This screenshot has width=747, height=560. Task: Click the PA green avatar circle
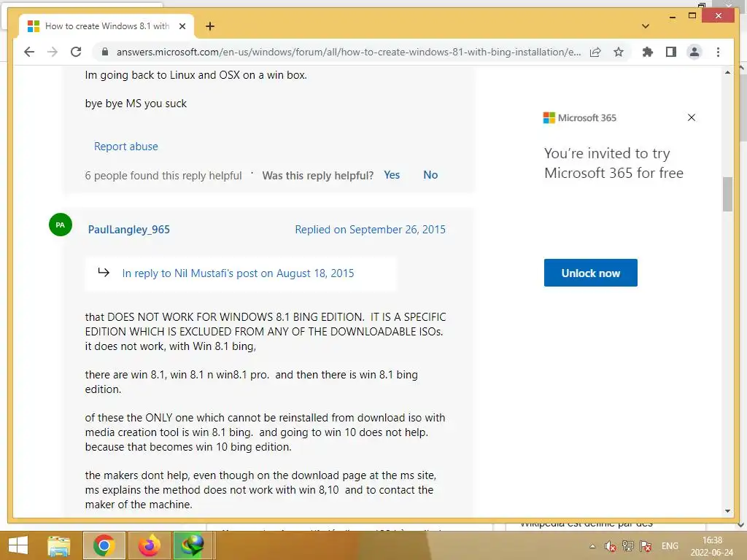[61, 225]
